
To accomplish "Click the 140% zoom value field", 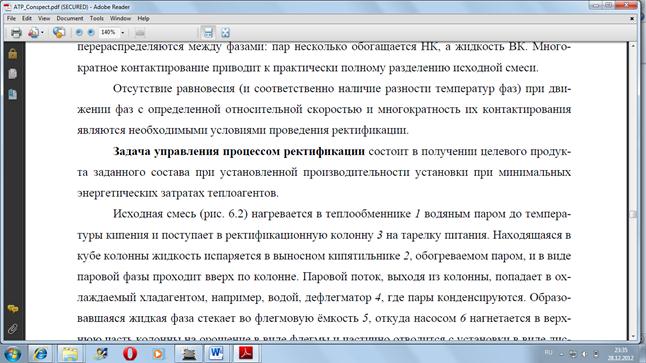I will pos(108,32).
